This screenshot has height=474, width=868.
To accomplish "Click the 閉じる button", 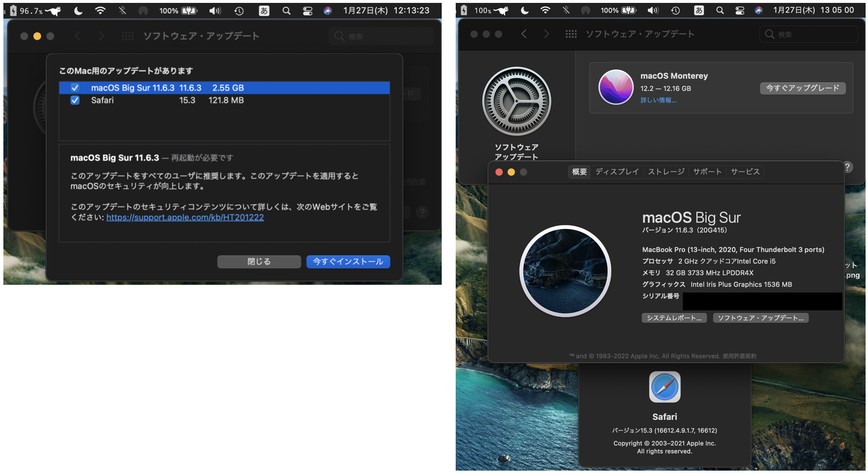I will click(x=259, y=262).
